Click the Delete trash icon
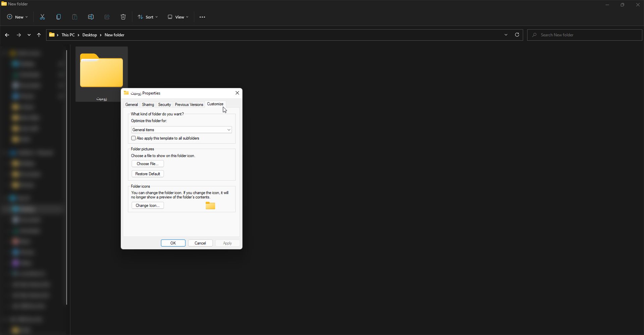Image resolution: width=644 pixels, height=335 pixels. tap(123, 17)
